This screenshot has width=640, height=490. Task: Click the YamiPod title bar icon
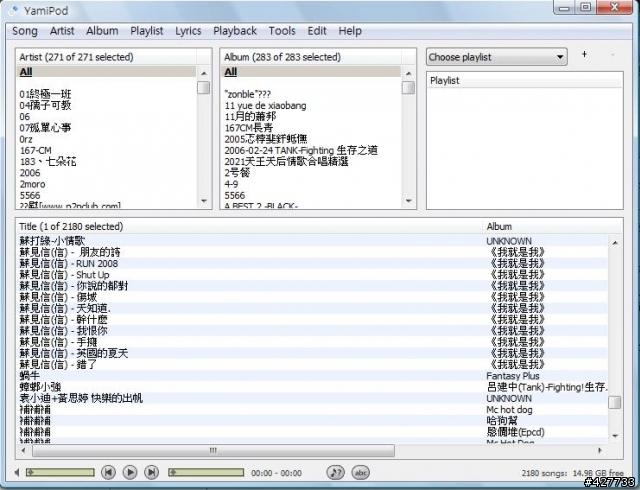click(x=13, y=10)
